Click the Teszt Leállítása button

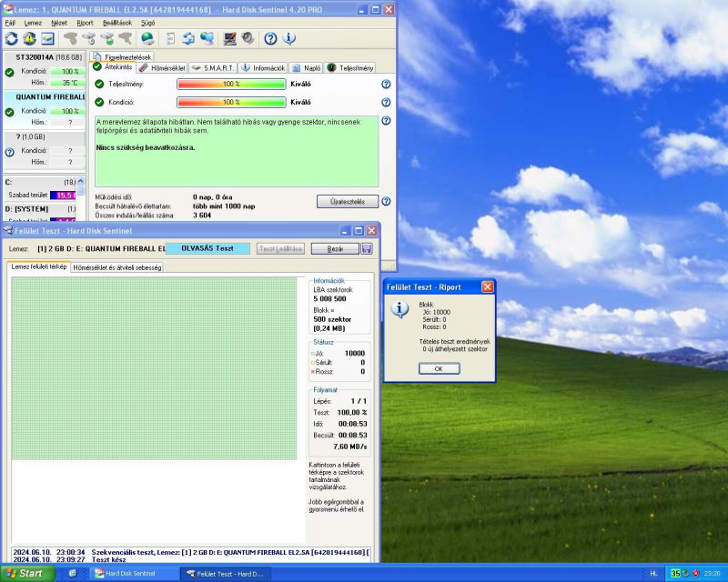click(x=280, y=249)
